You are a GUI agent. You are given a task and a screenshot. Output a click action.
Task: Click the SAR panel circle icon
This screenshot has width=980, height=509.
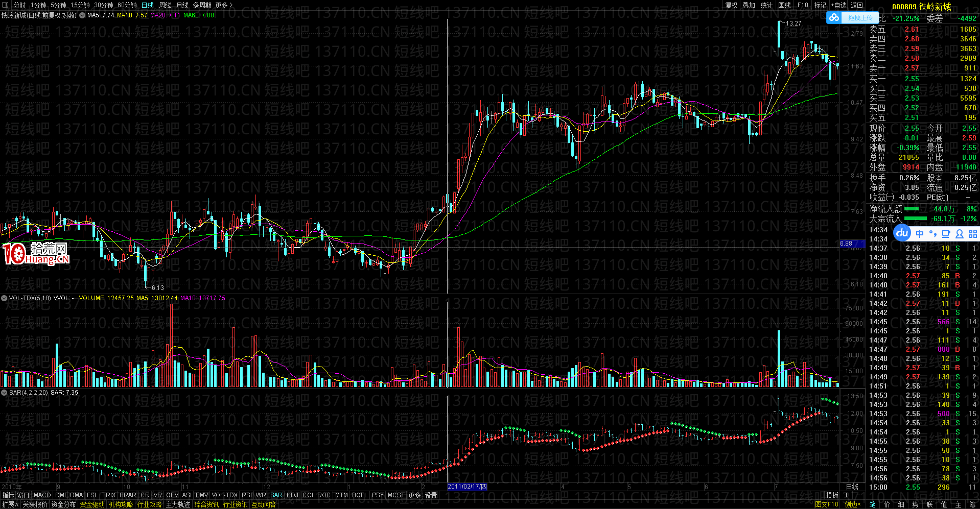point(4,393)
